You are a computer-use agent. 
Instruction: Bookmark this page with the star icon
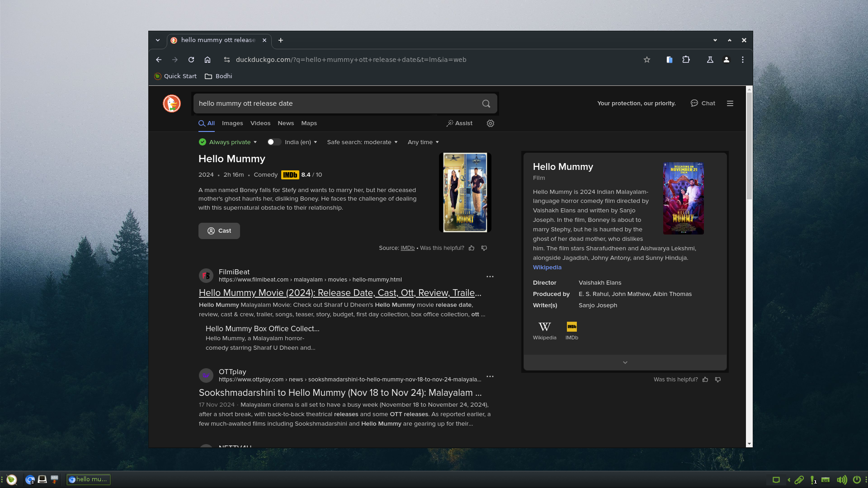tap(647, 60)
